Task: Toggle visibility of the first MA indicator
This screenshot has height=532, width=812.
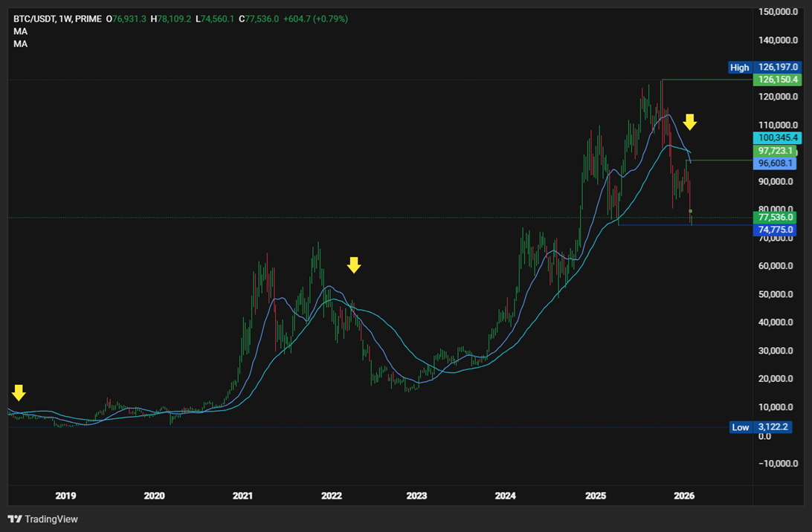Action: click(x=21, y=30)
